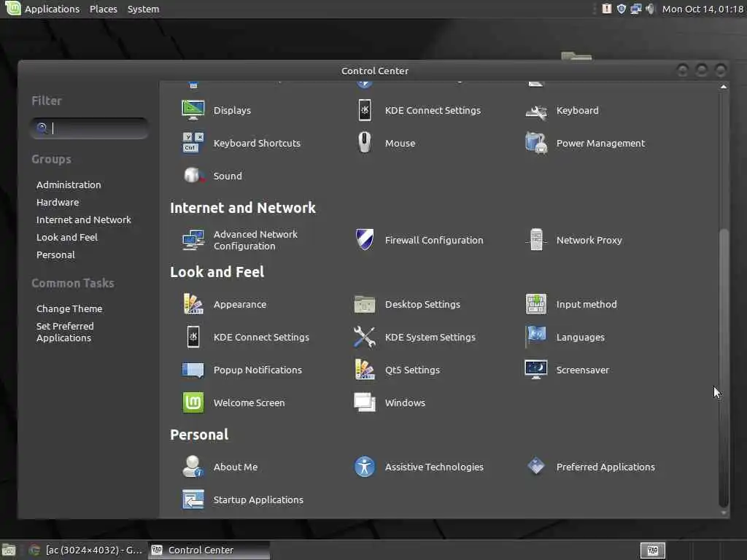747x560 pixels.
Task: Open the Appearance icon
Action: (193, 304)
